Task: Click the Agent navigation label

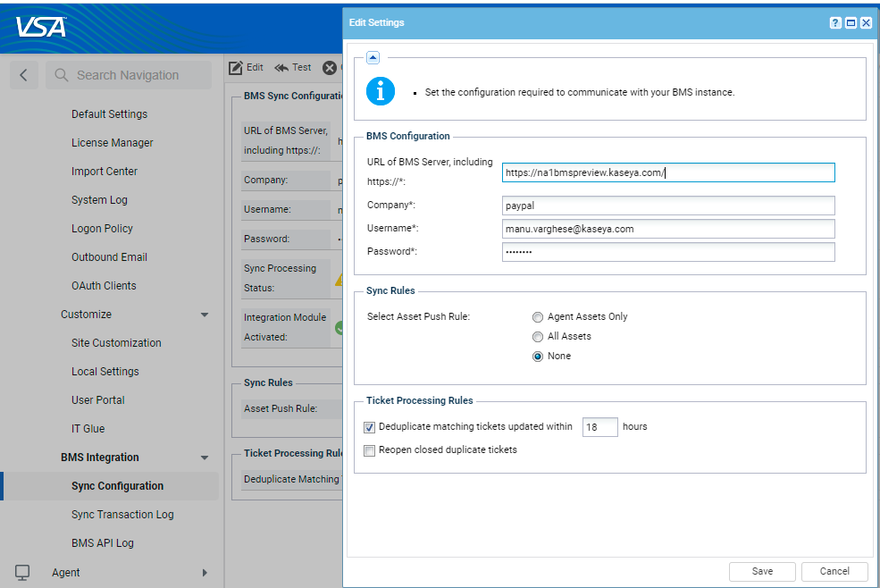Action: 65,572
